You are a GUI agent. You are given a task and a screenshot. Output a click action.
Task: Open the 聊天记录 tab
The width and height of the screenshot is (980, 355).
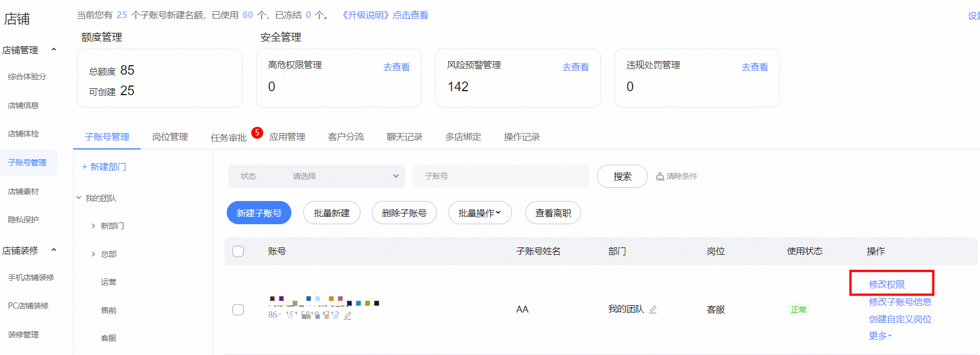coord(405,137)
